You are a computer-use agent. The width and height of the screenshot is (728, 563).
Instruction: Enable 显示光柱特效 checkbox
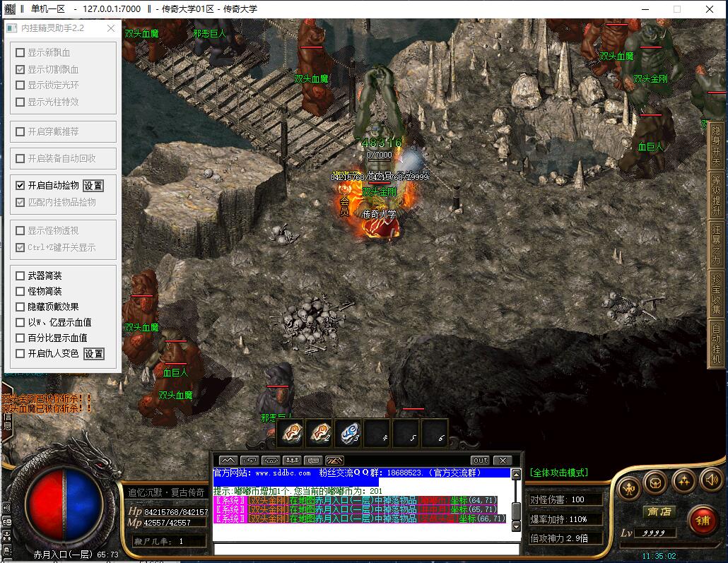click(20, 102)
